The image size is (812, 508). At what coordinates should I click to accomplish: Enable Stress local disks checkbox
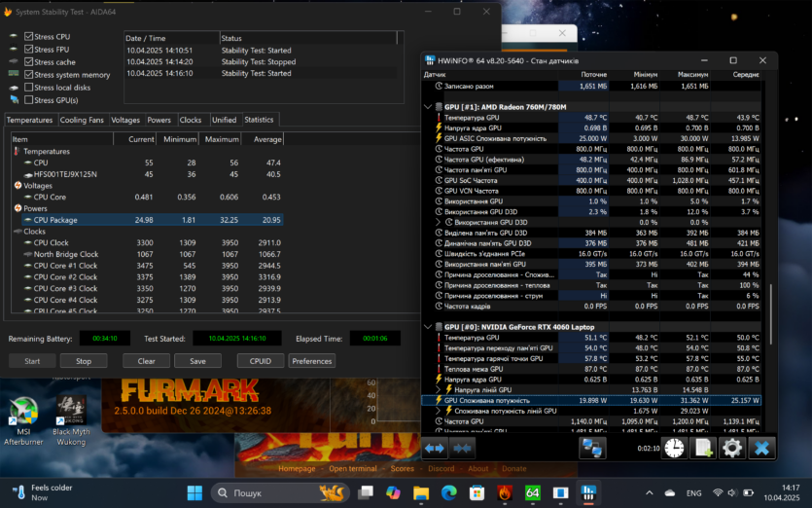29,87
